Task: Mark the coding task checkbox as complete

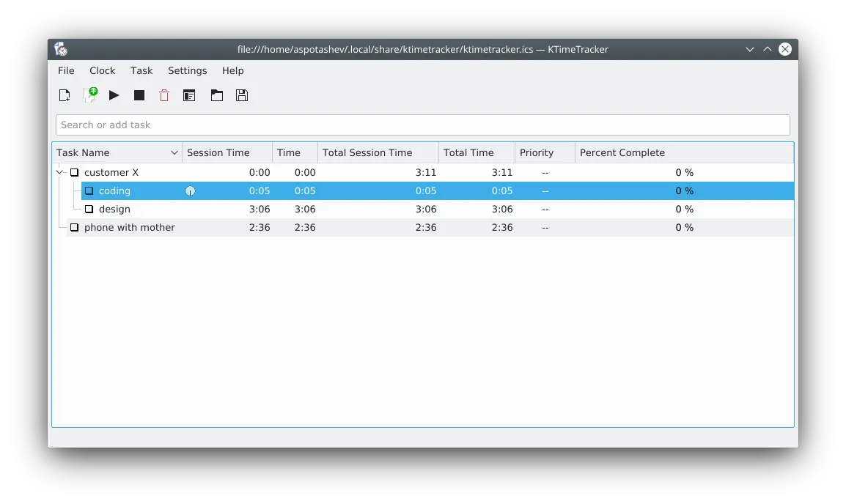Action: tap(89, 190)
